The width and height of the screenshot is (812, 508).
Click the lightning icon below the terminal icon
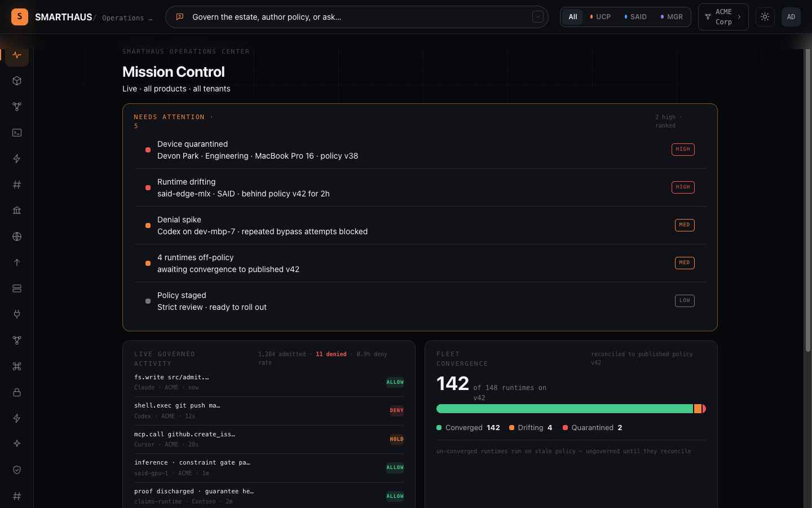click(17, 159)
